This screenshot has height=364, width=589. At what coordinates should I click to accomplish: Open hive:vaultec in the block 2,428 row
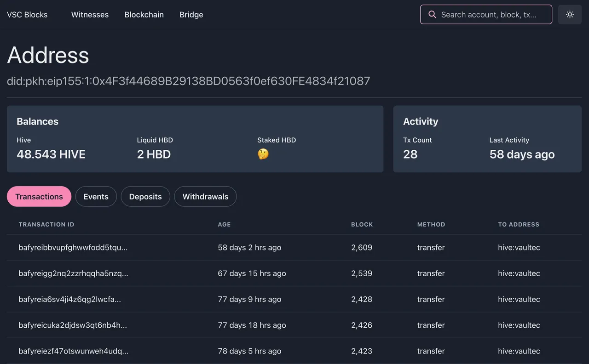pyautogui.click(x=519, y=299)
